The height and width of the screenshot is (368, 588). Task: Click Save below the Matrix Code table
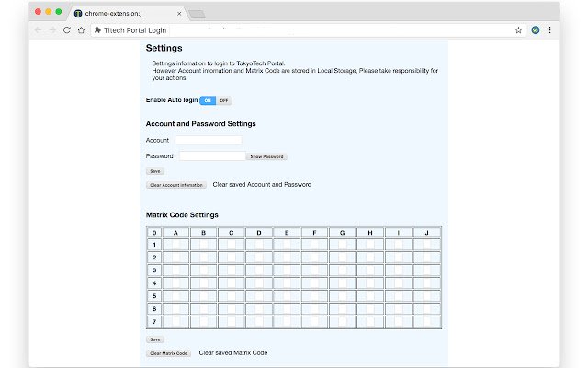click(155, 339)
